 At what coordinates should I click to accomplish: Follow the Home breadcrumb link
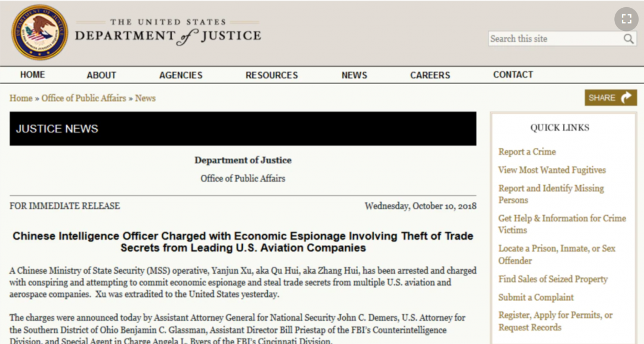coord(21,98)
